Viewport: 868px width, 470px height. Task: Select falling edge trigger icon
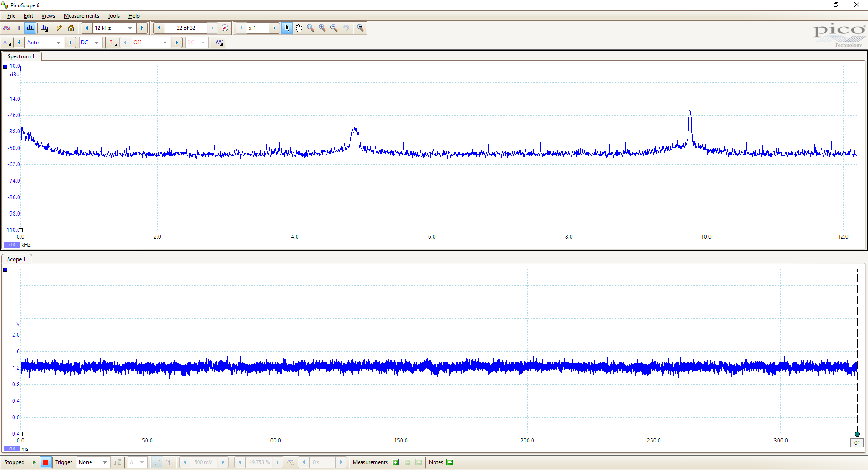[169, 462]
